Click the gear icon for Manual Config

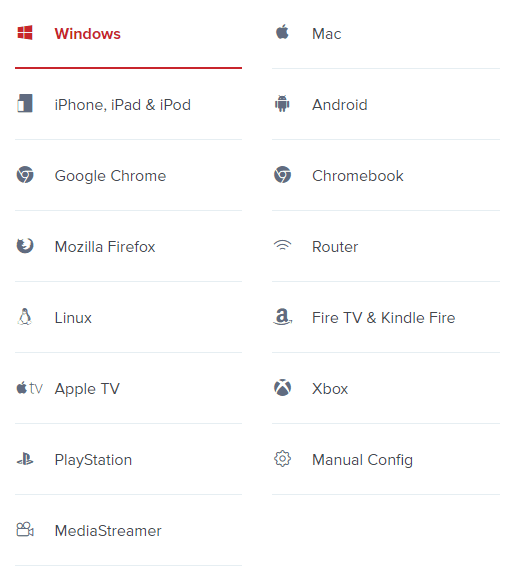282,459
